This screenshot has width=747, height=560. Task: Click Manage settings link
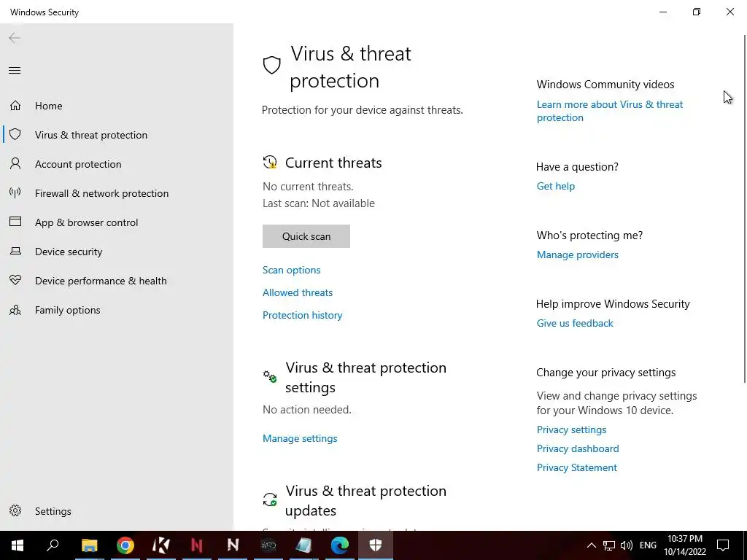click(300, 438)
